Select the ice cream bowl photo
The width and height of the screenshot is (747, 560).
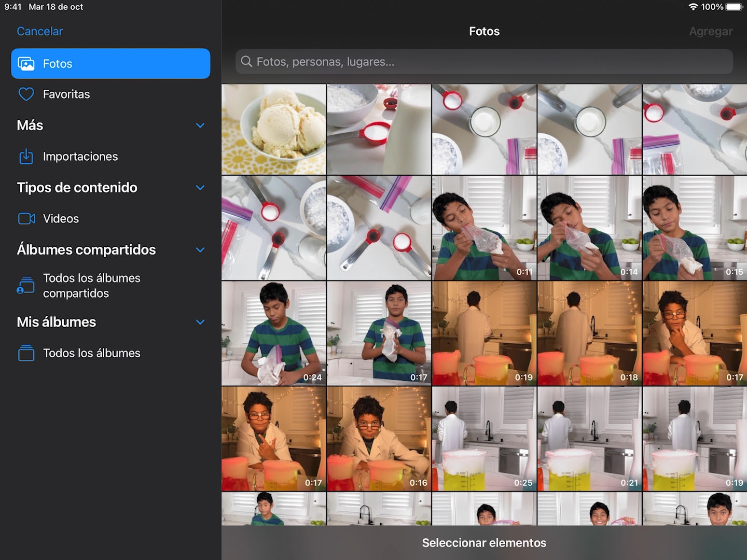point(274,129)
